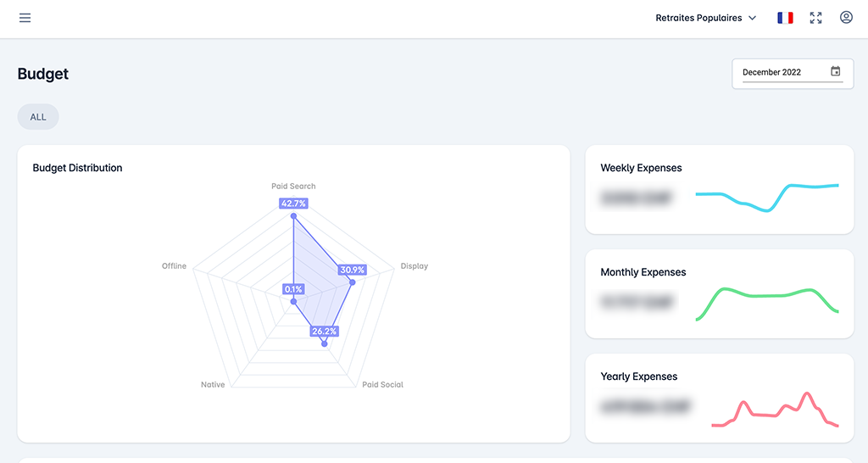868x463 pixels.
Task: Click the calendar icon in date field
Action: [835, 71]
